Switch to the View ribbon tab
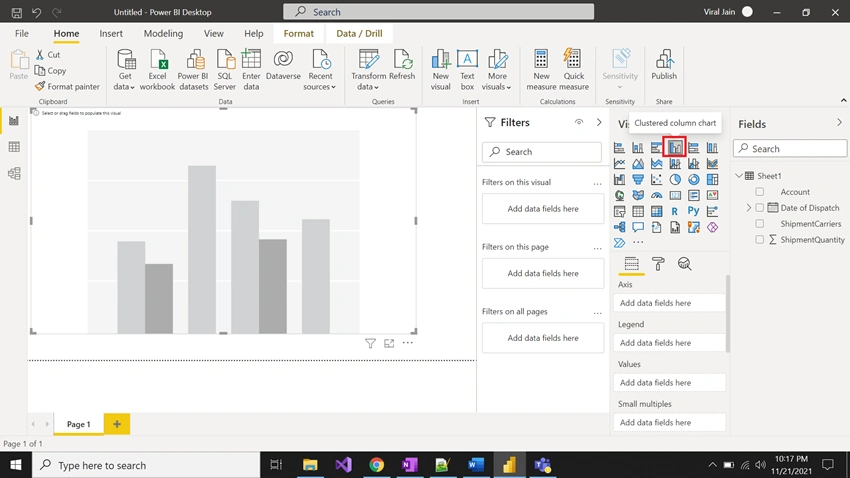 tap(214, 34)
